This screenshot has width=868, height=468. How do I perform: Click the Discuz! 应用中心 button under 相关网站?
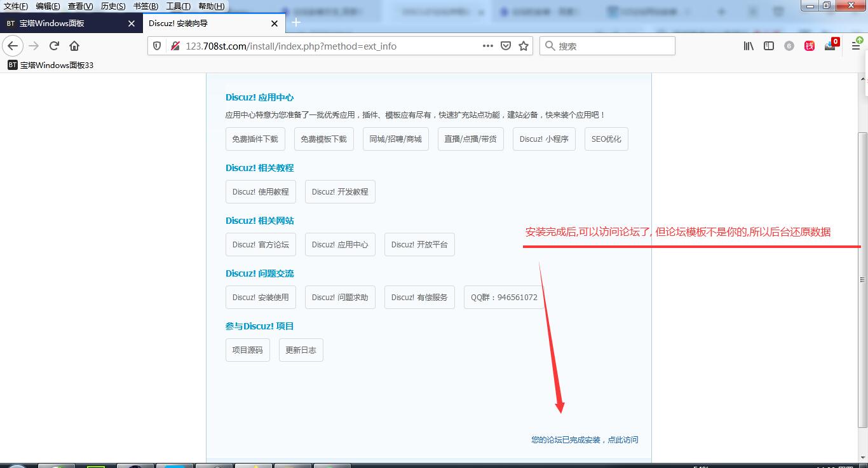pyautogui.click(x=340, y=245)
